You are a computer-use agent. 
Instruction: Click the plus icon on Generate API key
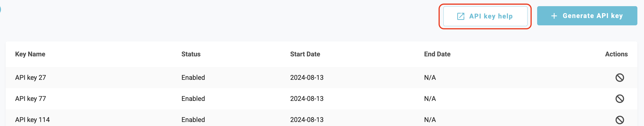tap(554, 16)
